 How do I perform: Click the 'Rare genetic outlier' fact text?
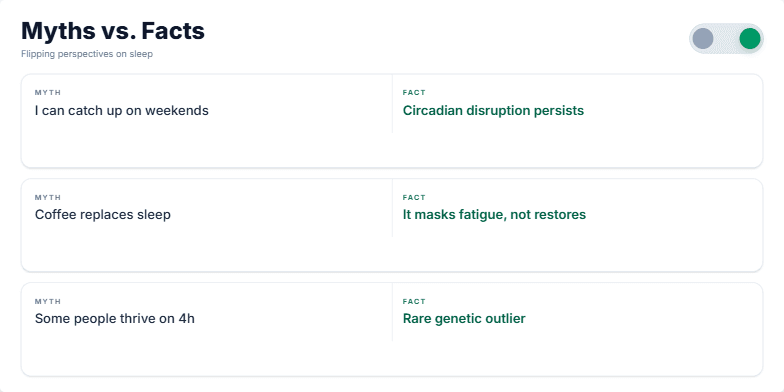[464, 318]
